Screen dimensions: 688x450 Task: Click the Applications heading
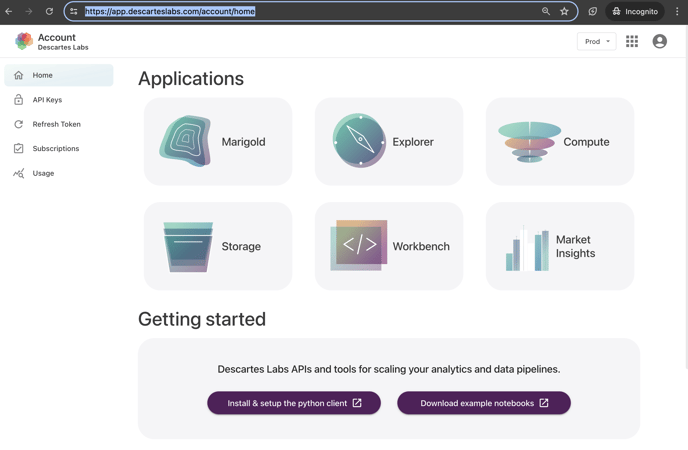(191, 79)
